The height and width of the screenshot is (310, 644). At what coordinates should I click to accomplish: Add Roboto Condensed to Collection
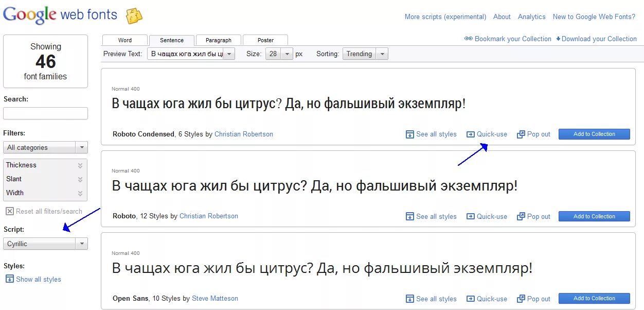point(594,134)
